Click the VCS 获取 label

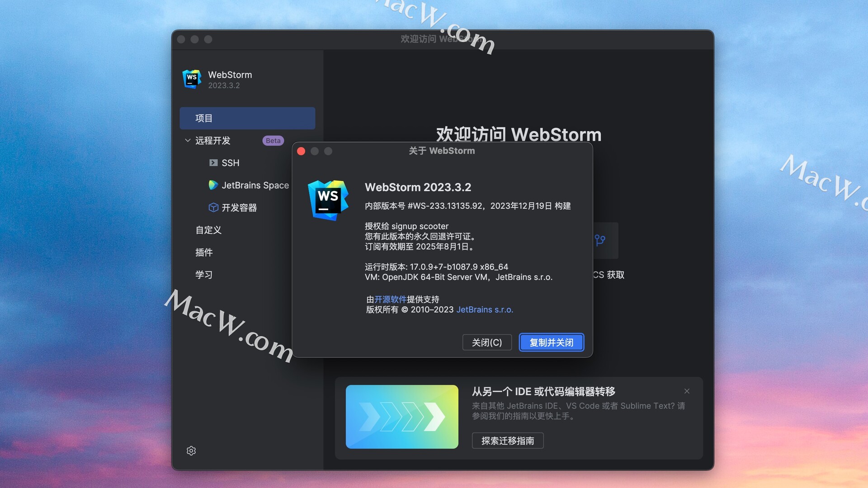click(x=609, y=275)
